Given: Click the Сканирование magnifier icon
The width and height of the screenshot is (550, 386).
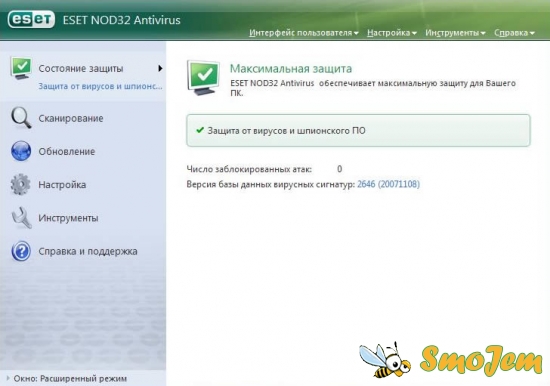Looking at the screenshot, I should click(x=21, y=118).
